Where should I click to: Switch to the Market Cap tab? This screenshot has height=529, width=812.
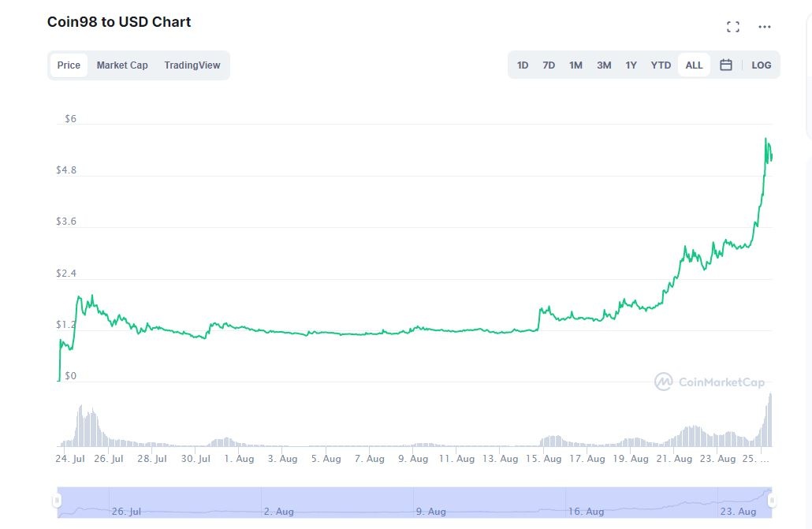click(122, 65)
